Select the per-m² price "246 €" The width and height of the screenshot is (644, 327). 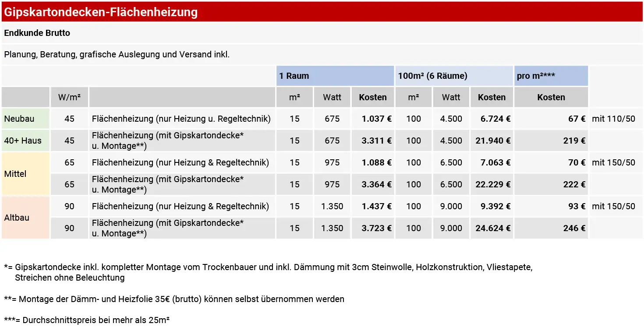tap(574, 228)
